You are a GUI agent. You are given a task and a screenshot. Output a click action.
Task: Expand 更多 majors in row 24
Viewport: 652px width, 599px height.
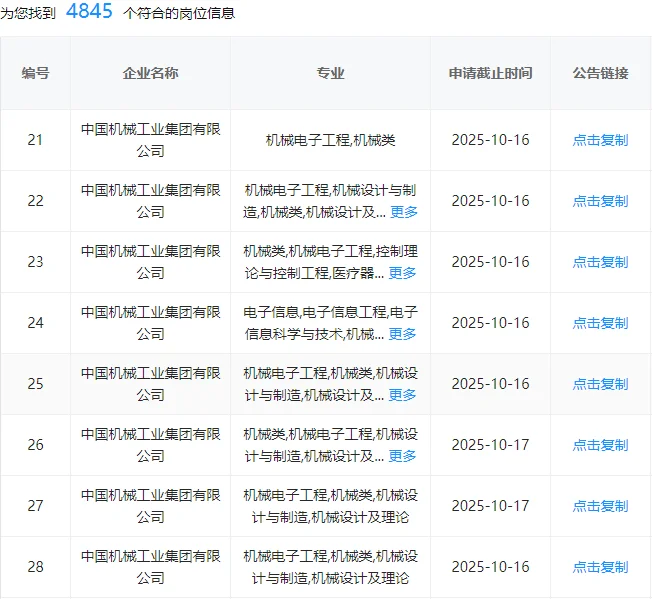[x=402, y=334]
